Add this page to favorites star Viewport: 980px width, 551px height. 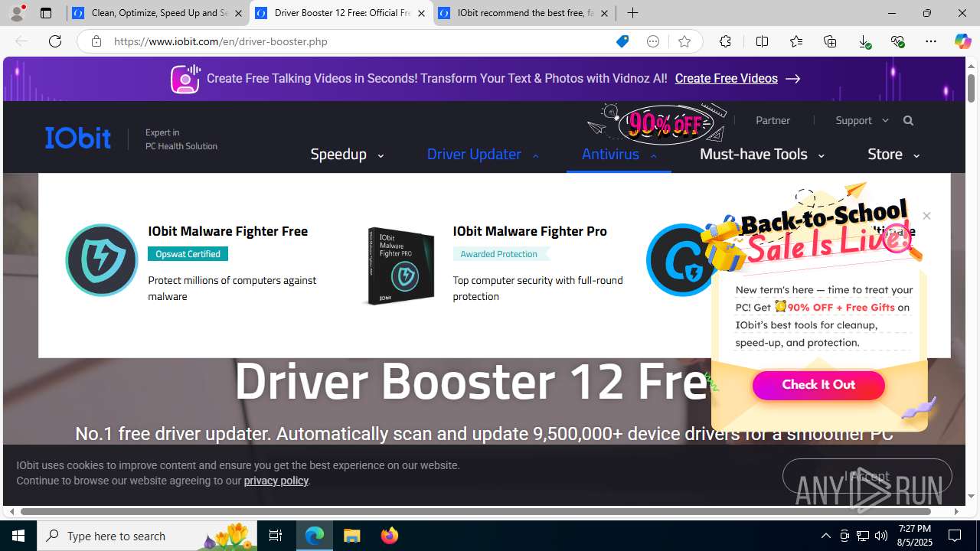pyautogui.click(x=684, y=41)
